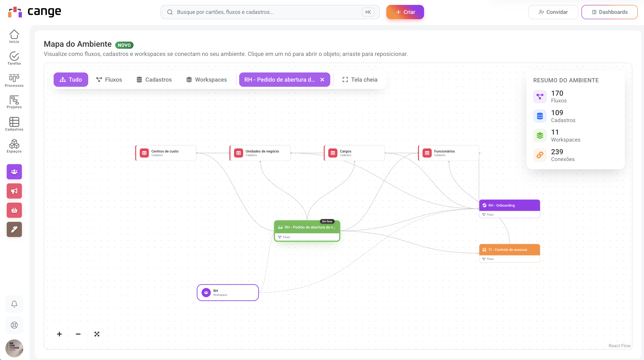Switch to the Fluxos filter tab

pyautogui.click(x=109, y=80)
